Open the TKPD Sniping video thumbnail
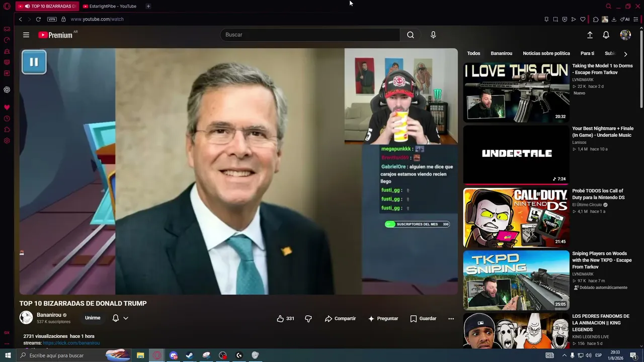Viewport: 644px width, 362px height. pyautogui.click(x=516, y=281)
